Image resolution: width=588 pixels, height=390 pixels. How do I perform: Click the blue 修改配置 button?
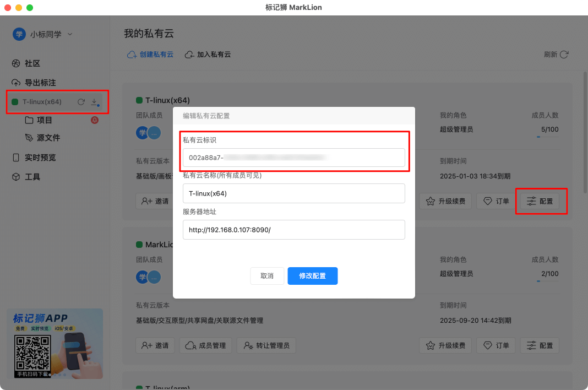[312, 276]
